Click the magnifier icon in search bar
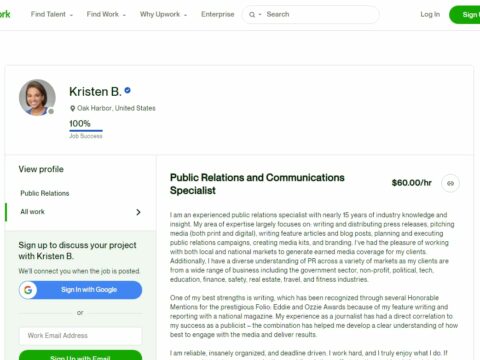480x360 pixels. pyautogui.click(x=252, y=15)
